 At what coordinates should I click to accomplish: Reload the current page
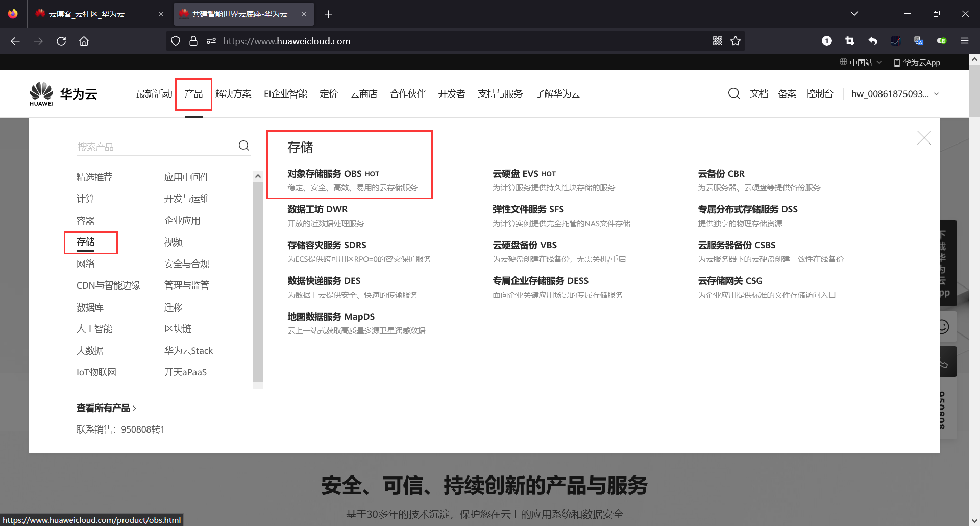61,41
